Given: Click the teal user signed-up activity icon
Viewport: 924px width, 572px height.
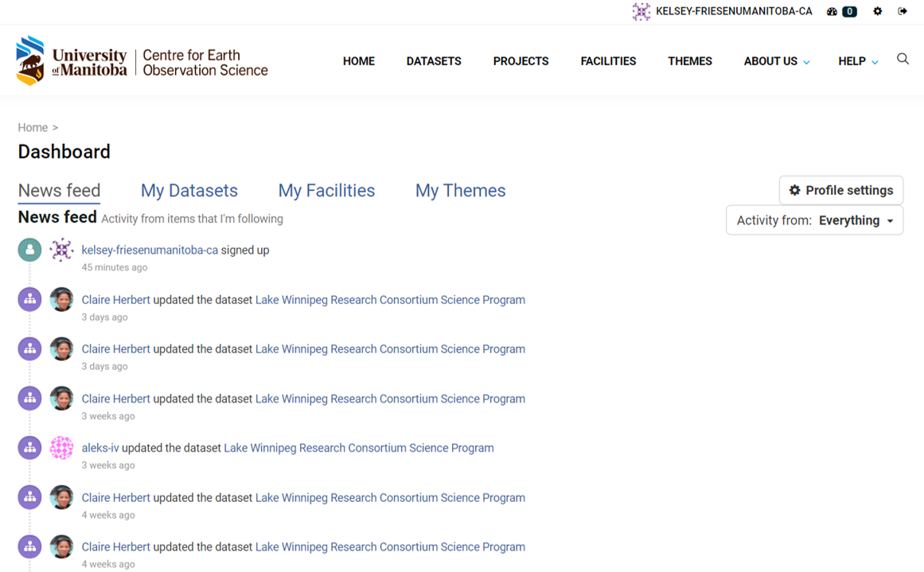Looking at the screenshot, I should point(29,250).
